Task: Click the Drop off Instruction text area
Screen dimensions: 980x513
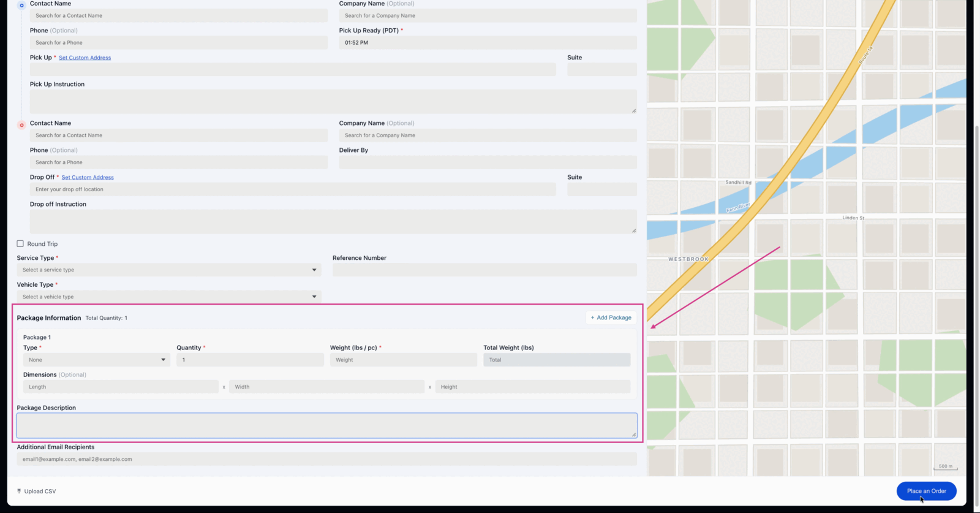Action: 333,222
